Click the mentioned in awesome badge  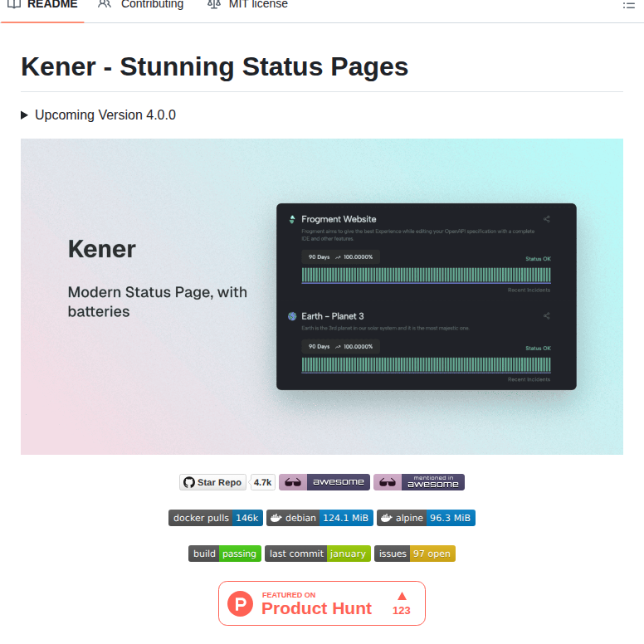click(x=419, y=482)
